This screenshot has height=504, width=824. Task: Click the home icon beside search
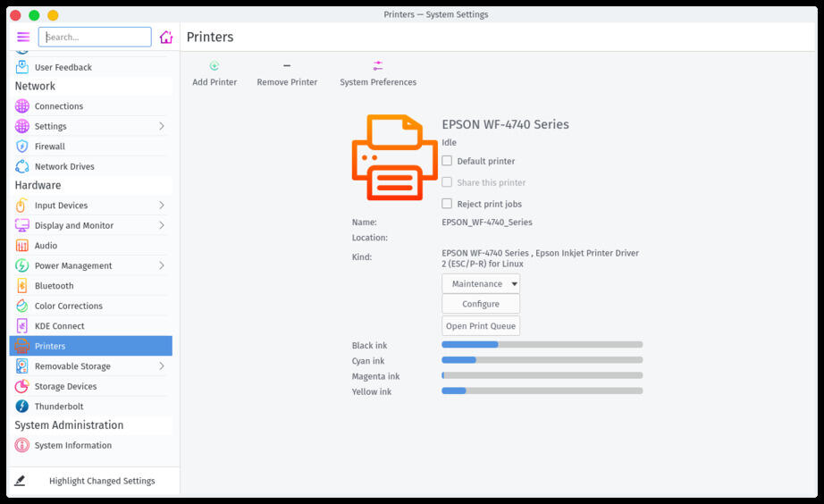[166, 37]
